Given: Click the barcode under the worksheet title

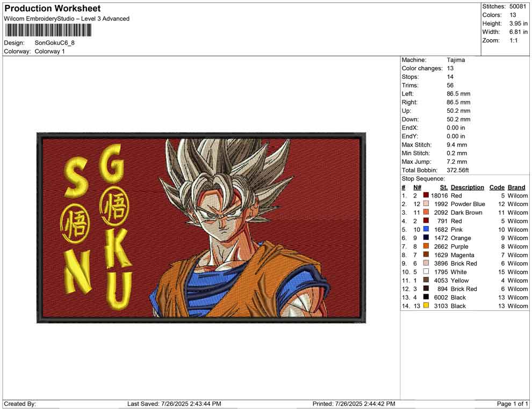Looking at the screenshot, I should pos(48,31).
